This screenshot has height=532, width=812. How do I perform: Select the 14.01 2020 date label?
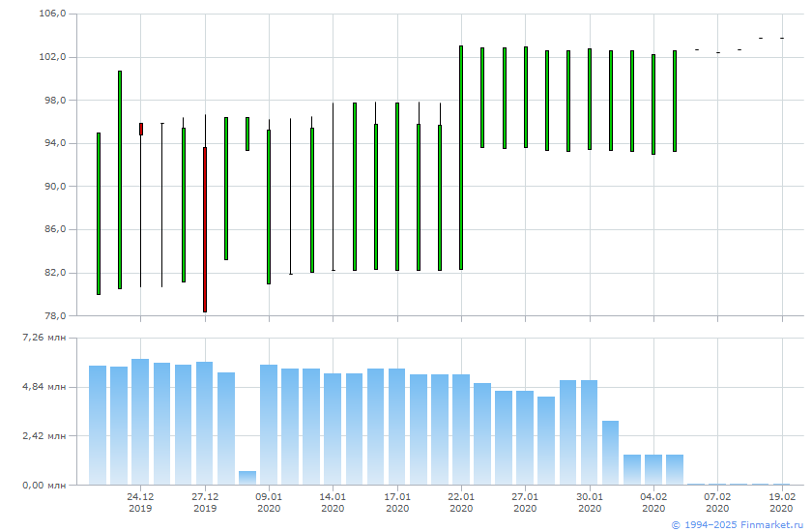(333, 502)
